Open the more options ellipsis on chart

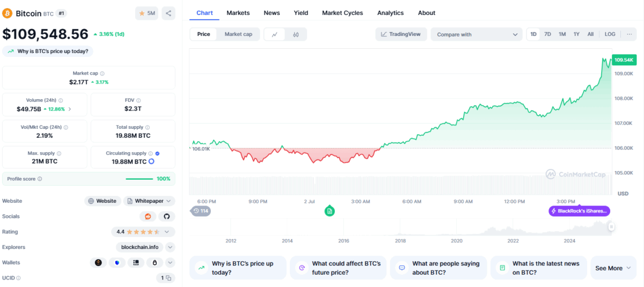click(629, 34)
